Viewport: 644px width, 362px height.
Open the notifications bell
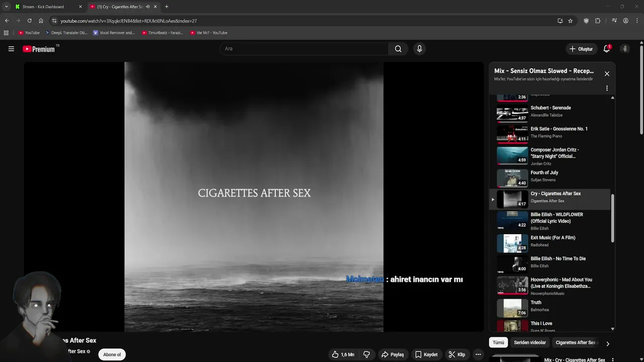607,49
